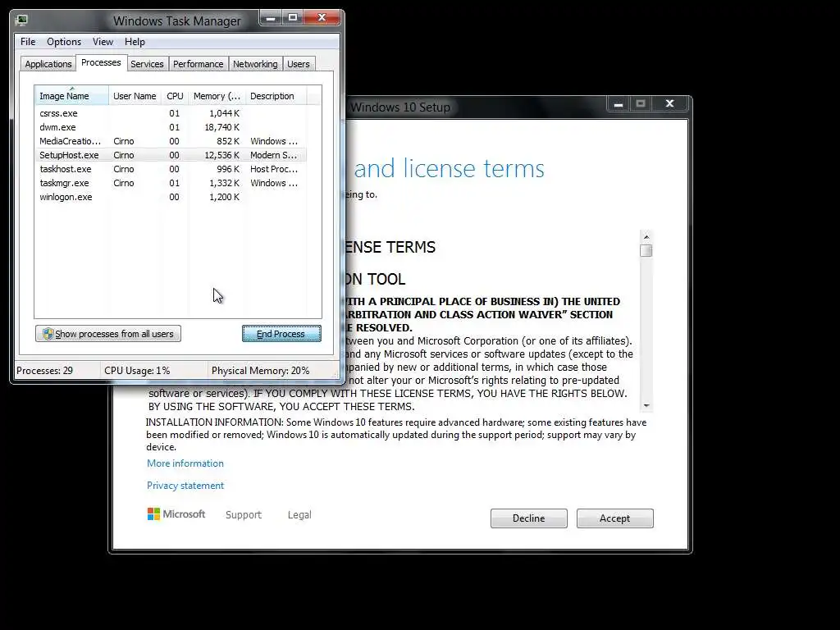This screenshot has height=630, width=840.
Task: Open the Help menu
Action: (x=135, y=42)
